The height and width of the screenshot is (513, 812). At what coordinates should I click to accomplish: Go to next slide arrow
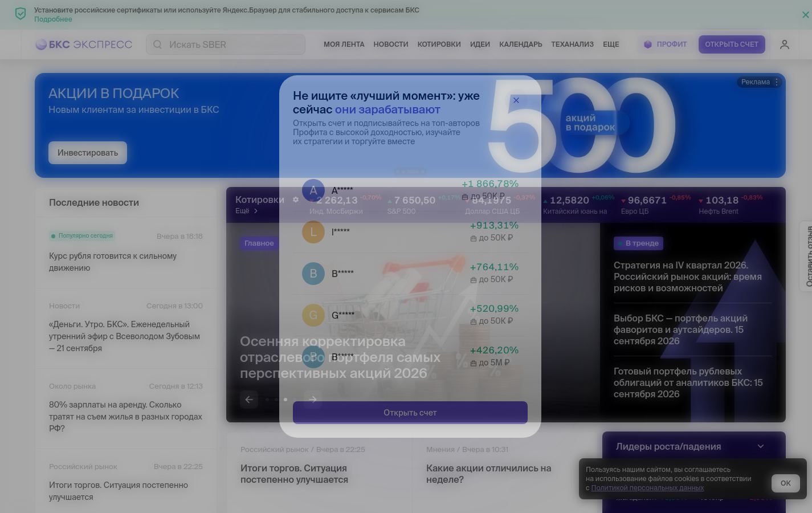(312, 400)
